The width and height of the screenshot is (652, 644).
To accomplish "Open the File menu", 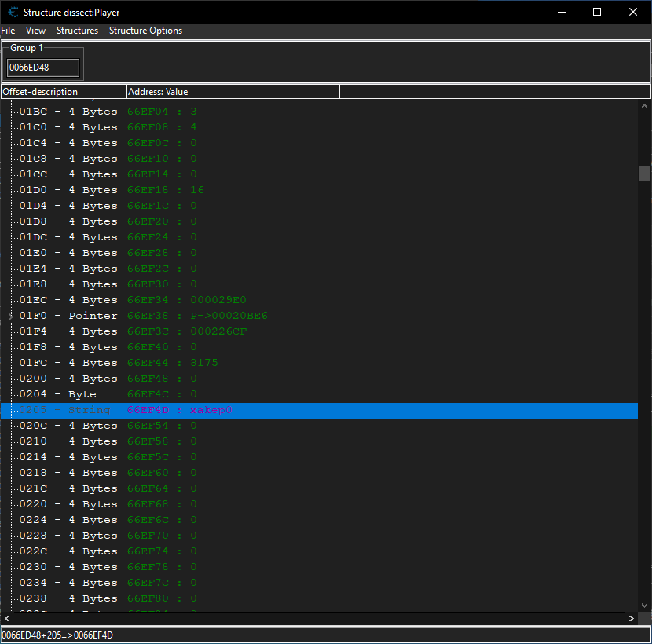I will pyautogui.click(x=8, y=31).
